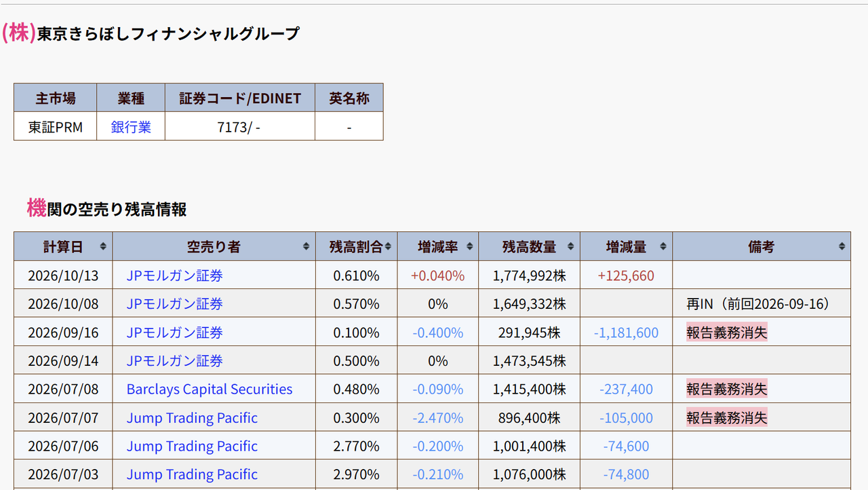The image size is (868, 490).
Task: Click the 1,649,332株 balance quantity
Action: (530, 304)
